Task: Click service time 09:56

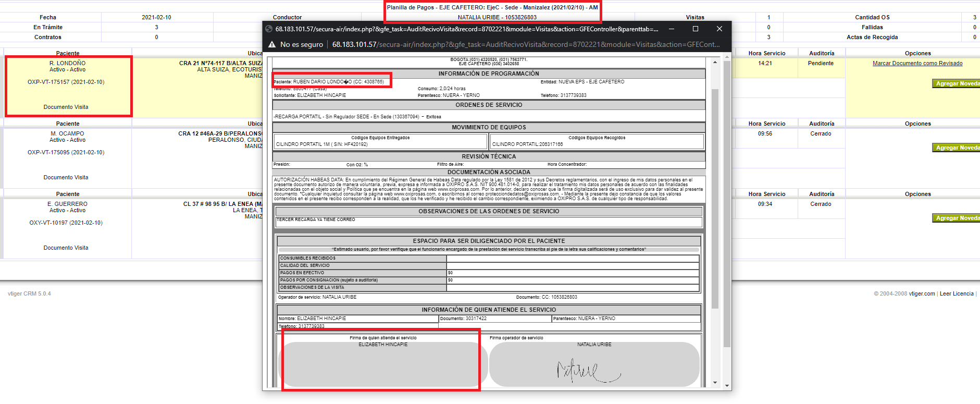Action: (765, 134)
